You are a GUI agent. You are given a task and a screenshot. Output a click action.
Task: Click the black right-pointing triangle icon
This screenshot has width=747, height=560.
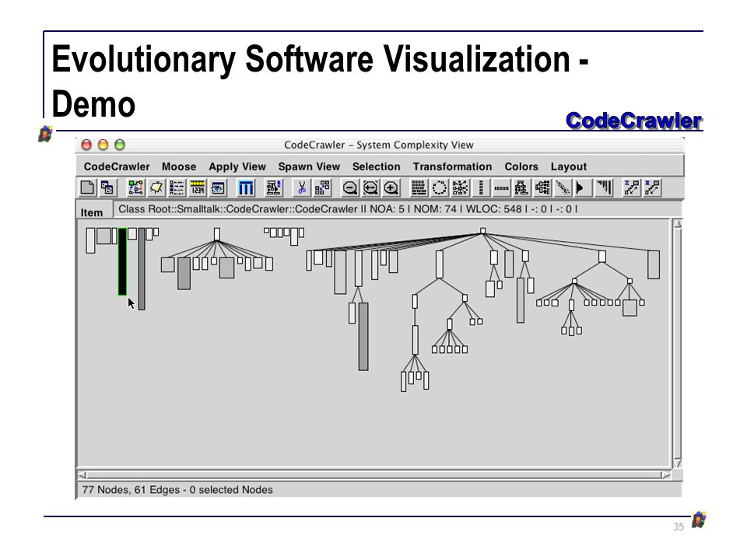pos(583,187)
